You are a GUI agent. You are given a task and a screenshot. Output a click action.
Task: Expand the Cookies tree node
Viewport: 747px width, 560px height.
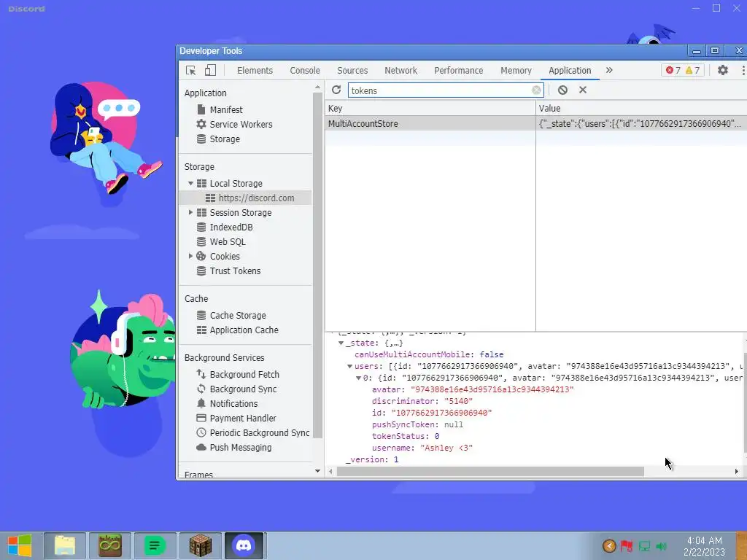(190, 256)
